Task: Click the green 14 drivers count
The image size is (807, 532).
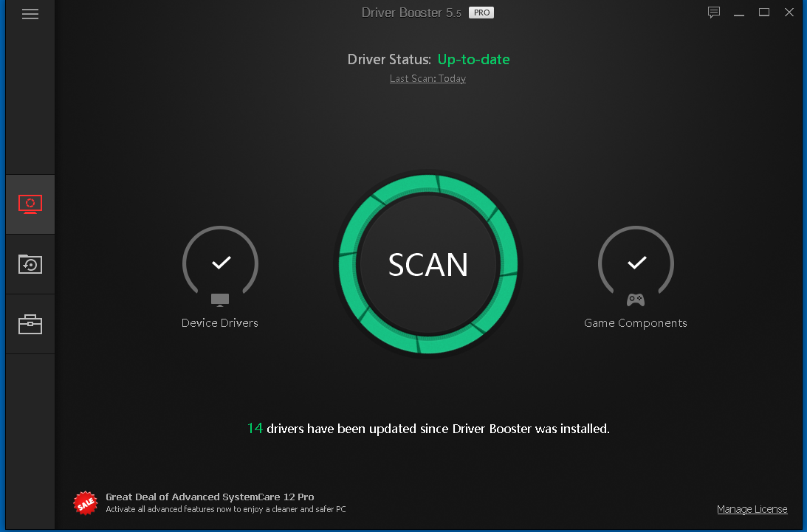Action: click(x=255, y=428)
